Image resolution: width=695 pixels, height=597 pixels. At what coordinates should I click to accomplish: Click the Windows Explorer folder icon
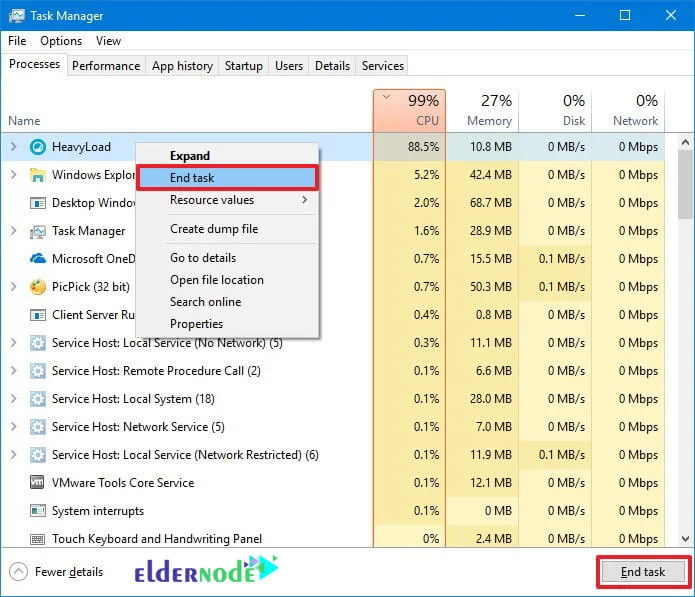pyautogui.click(x=38, y=175)
